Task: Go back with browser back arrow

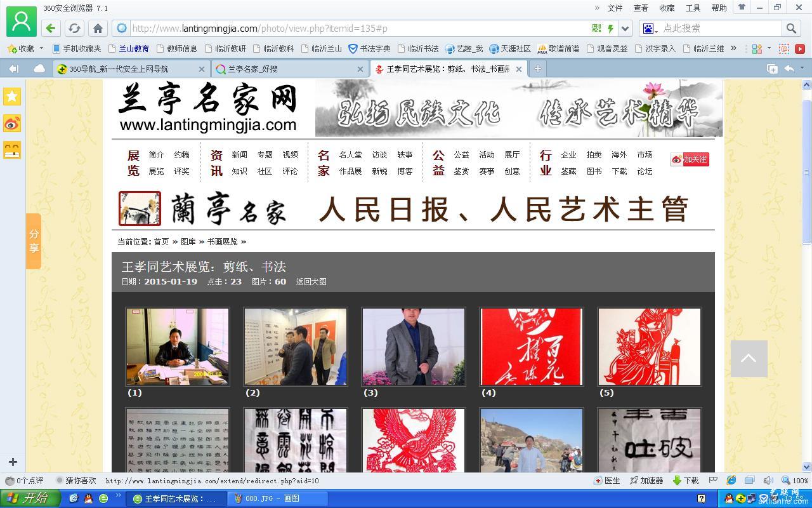Action: click(x=51, y=28)
